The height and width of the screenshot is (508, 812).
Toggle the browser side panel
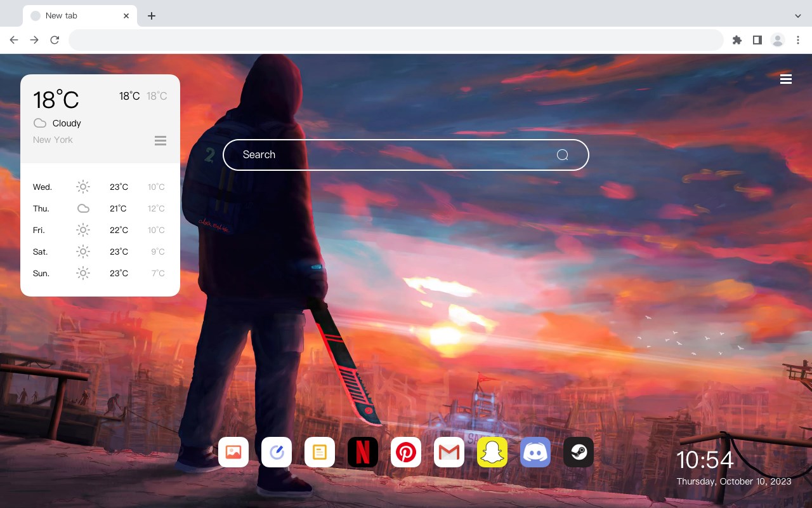pos(757,40)
